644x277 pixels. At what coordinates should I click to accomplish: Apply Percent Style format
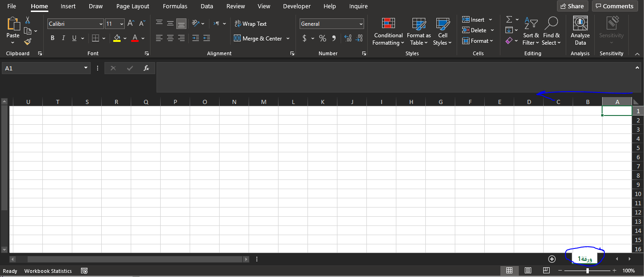322,38
